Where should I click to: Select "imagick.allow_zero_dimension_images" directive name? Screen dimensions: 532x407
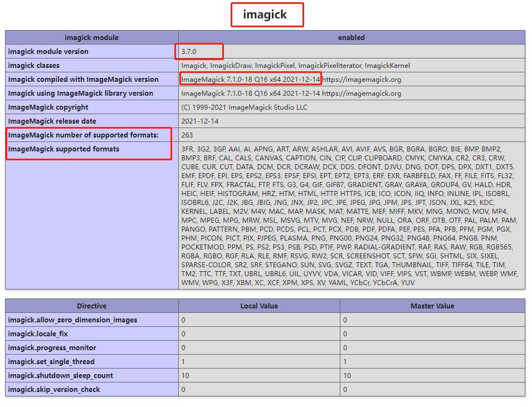tap(72, 320)
